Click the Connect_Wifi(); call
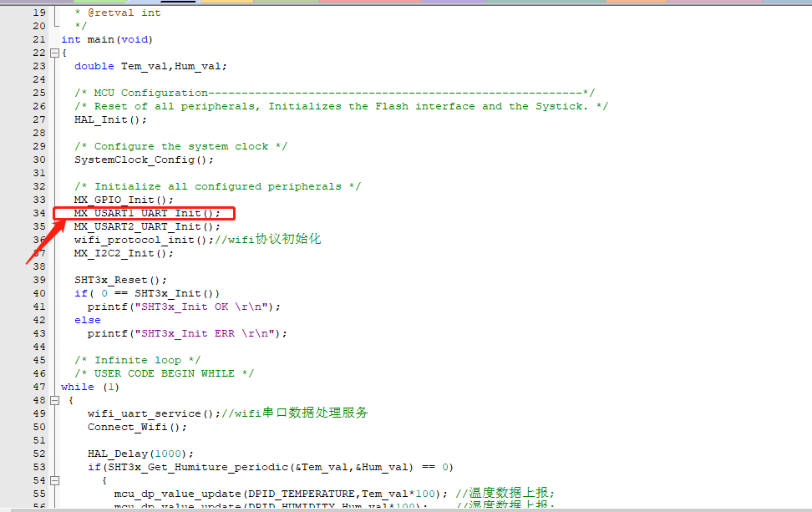Image resolution: width=812 pixels, height=512 pixels. (137, 427)
